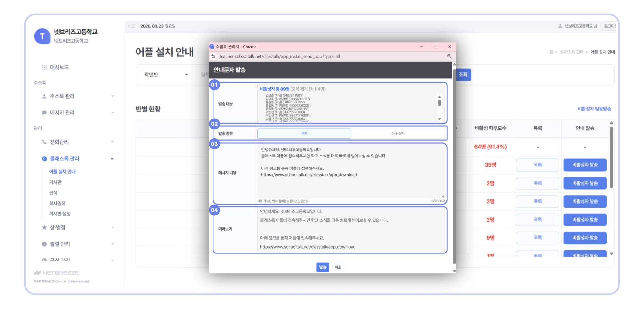Image resolution: width=644 pixels, height=315 pixels.
Task: Click into the message content textarea
Action: click(351, 171)
